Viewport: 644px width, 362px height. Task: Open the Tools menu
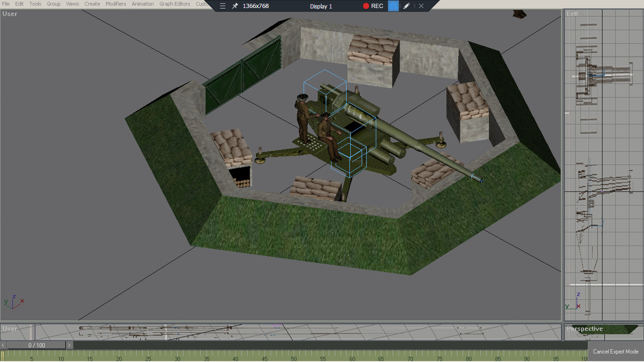pos(35,4)
